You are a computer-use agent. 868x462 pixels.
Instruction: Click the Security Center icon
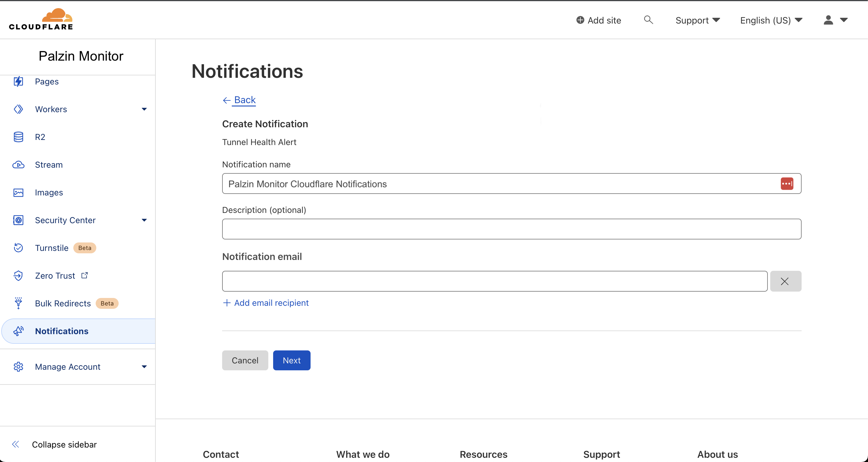click(18, 220)
